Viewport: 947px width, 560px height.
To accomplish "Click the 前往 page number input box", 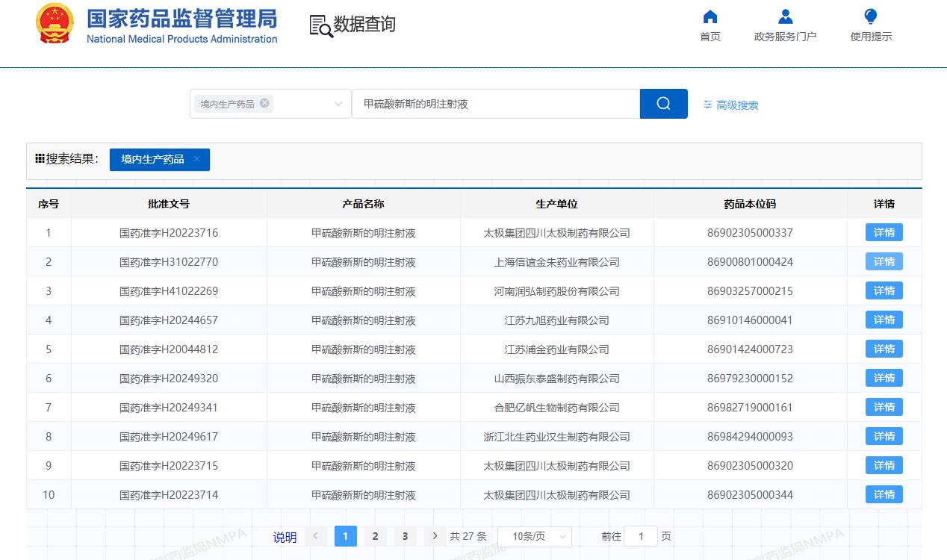I will tap(641, 536).
